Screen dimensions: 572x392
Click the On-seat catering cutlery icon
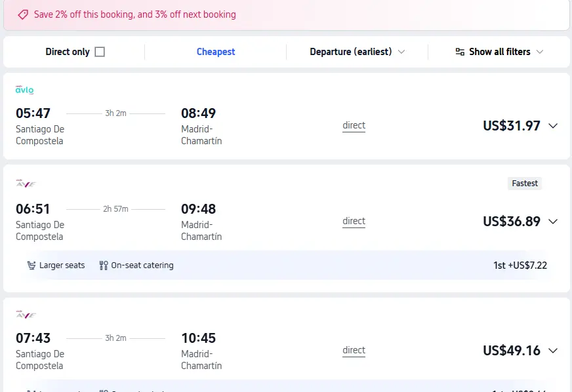[x=104, y=265]
